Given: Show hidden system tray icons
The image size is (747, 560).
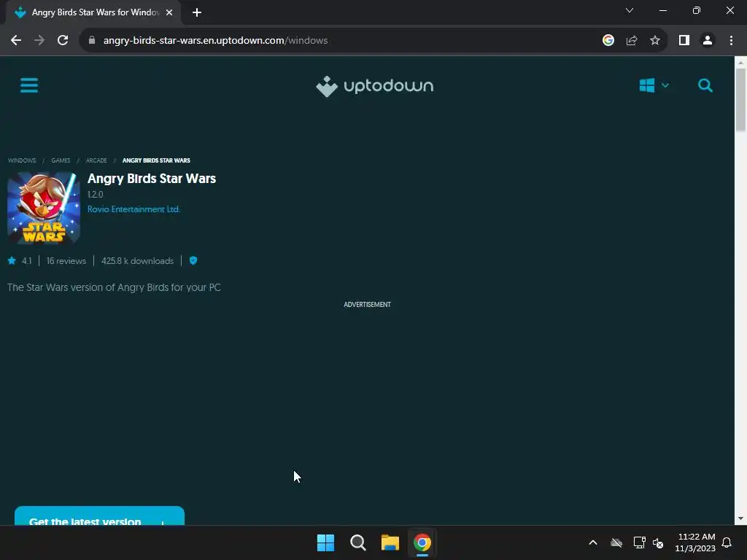Looking at the screenshot, I should coord(593,542).
